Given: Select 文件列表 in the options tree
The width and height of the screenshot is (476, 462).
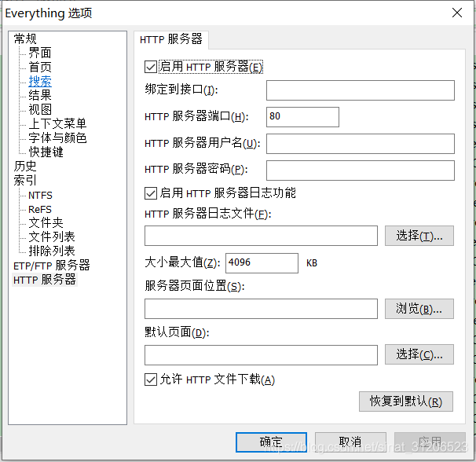Looking at the screenshot, I should pyautogui.click(x=52, y=236).
